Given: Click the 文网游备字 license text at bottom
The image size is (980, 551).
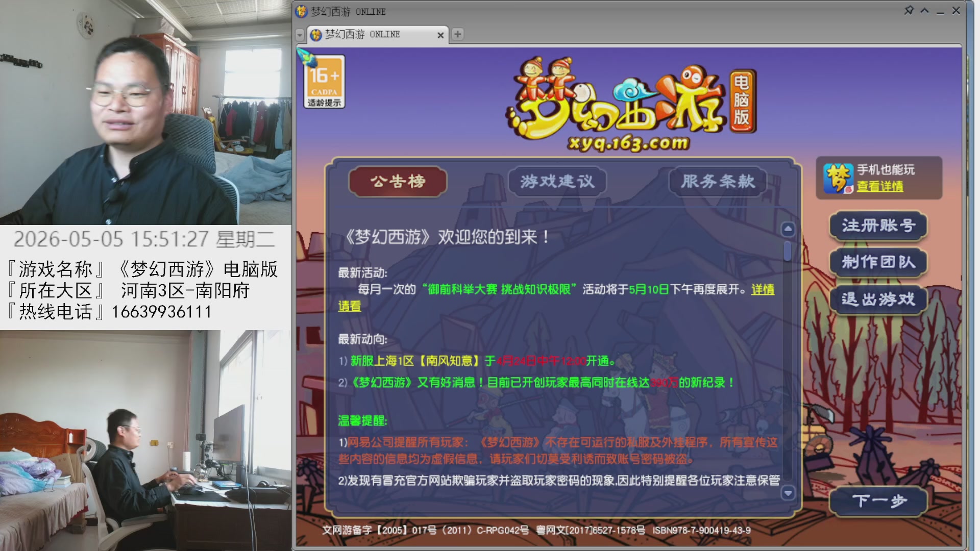Looking at the screenshot, I should click(536, 531).
